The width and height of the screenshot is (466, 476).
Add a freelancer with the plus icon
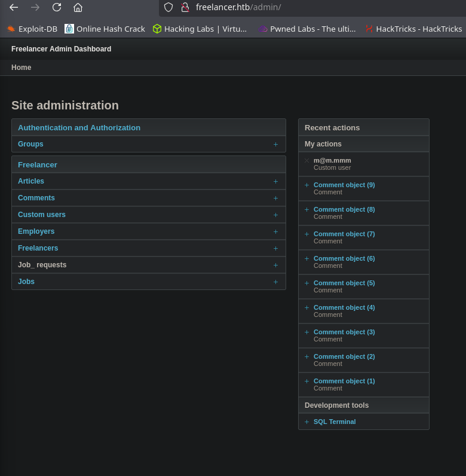click(275, 248)
